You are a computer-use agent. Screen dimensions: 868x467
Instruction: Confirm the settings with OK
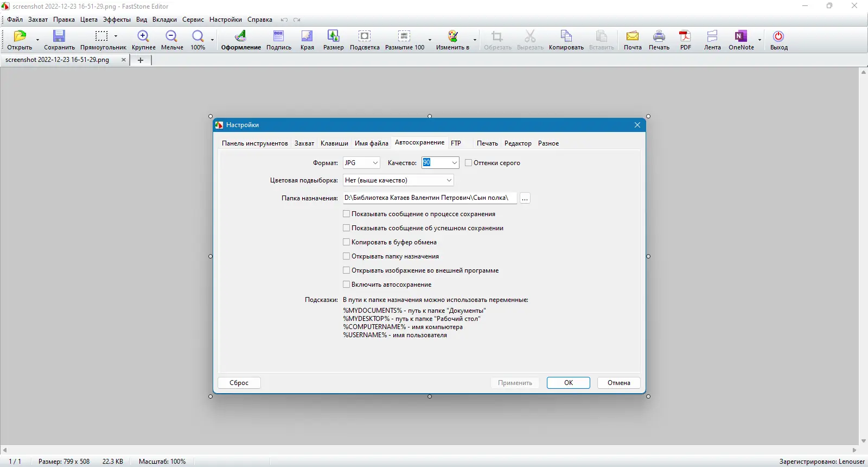point(569,383)
